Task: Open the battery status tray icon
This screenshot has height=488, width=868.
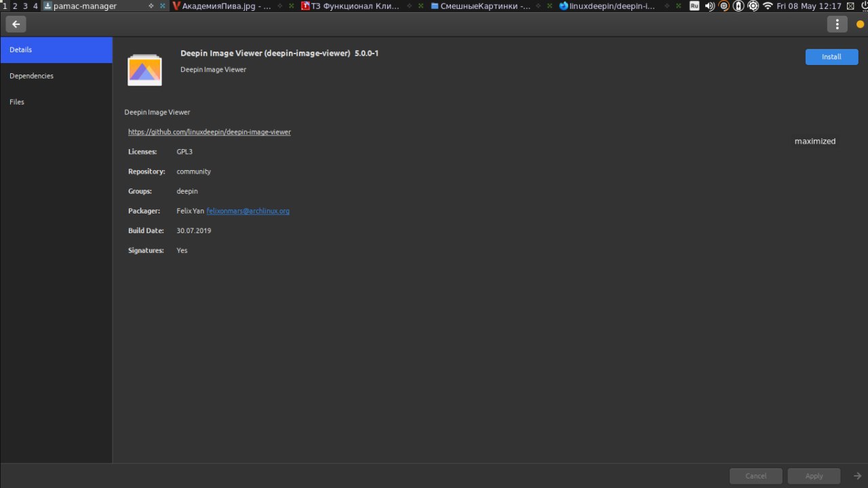Action: [738, 6]
